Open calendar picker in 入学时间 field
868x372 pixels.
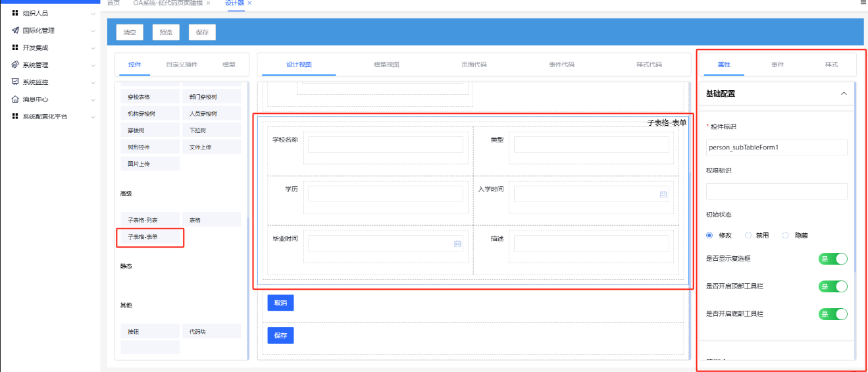coord(663,194)
